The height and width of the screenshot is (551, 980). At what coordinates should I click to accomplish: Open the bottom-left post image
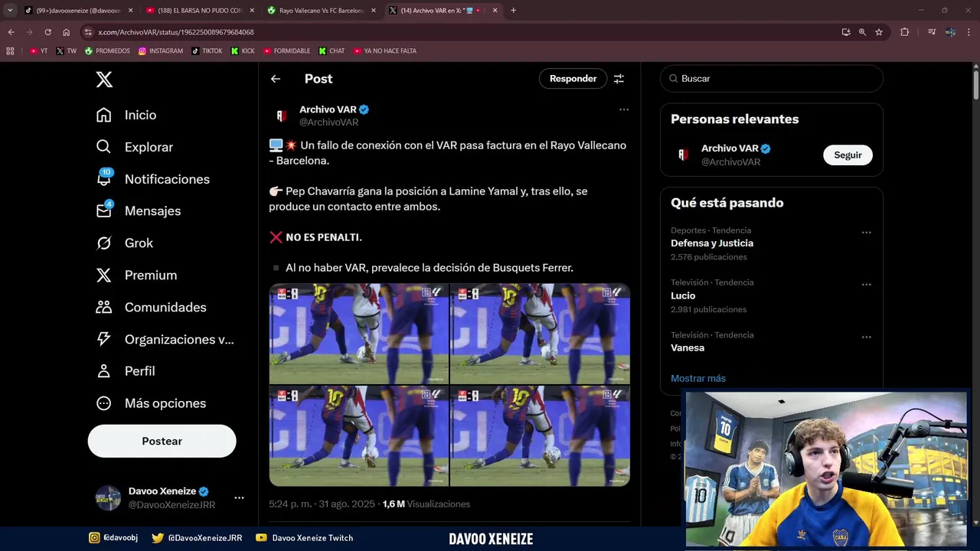[x=359, y=436]
